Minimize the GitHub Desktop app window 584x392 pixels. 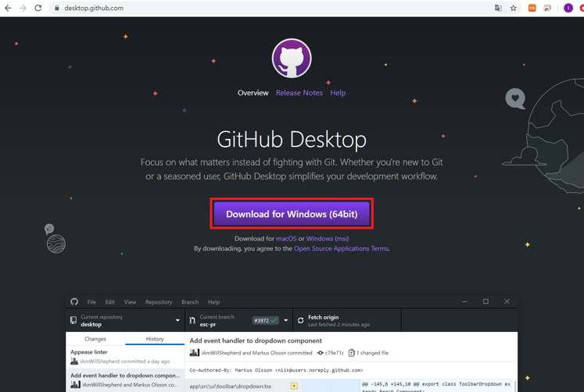click(464, 301)
